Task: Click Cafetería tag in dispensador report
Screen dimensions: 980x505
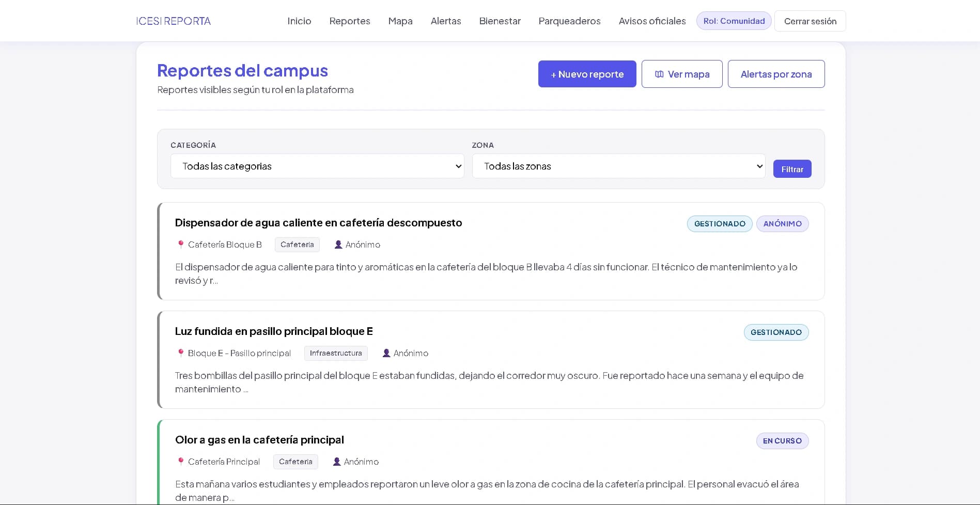Action: pos(297,244)
